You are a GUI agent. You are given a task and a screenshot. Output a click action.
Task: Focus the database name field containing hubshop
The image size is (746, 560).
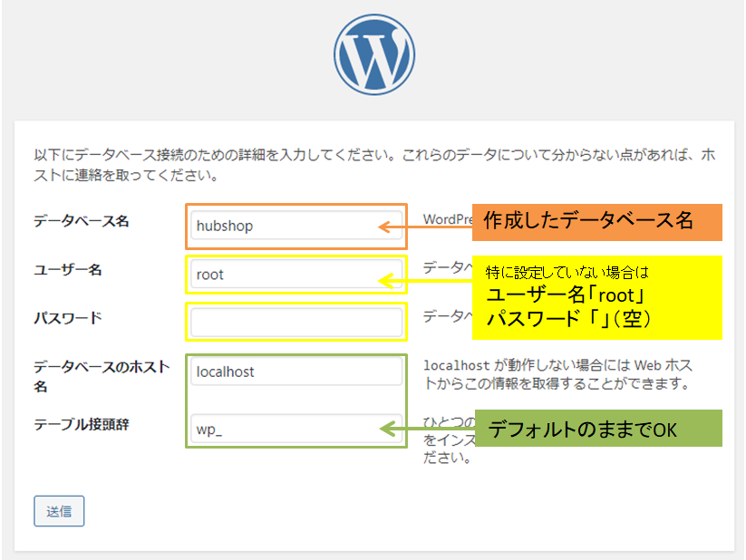(296, 226)
